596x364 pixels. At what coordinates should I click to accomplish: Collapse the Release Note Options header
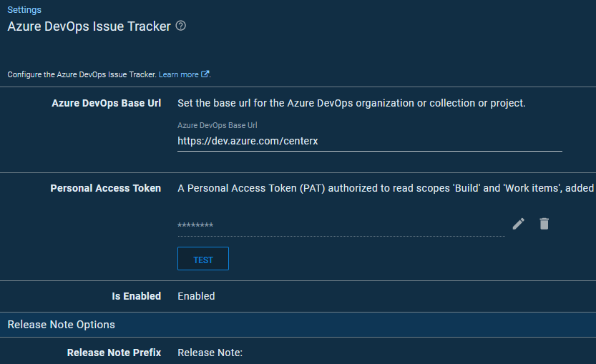[x=298, y=325]
